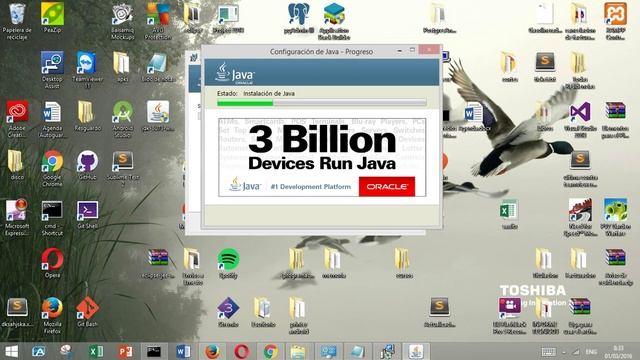640x360 pixels.
Task: Click the Chrome taskbar icon
Action: pos(270,351)
